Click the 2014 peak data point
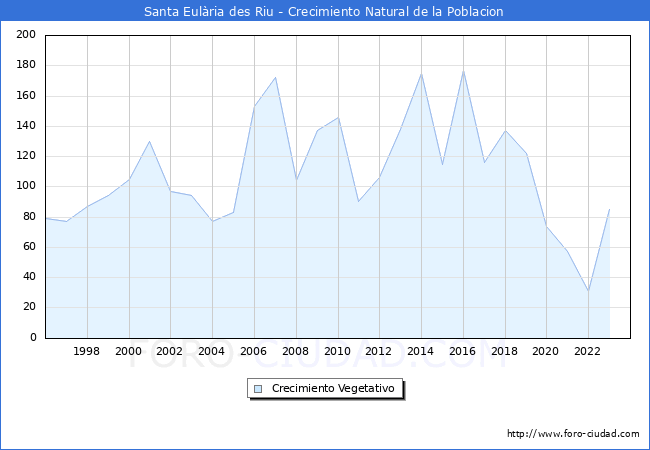The height and width of the screenshot is (450, 650). click(x=421, y=74)
